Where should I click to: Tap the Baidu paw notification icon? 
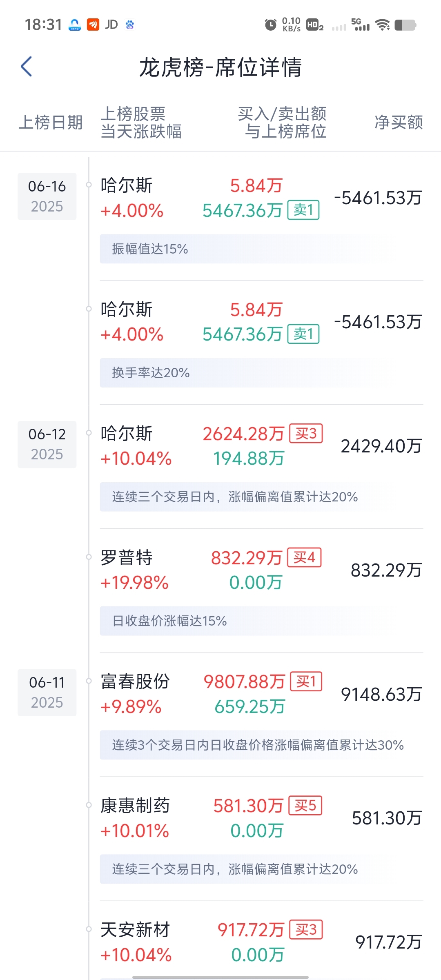(x=130, y=24)
